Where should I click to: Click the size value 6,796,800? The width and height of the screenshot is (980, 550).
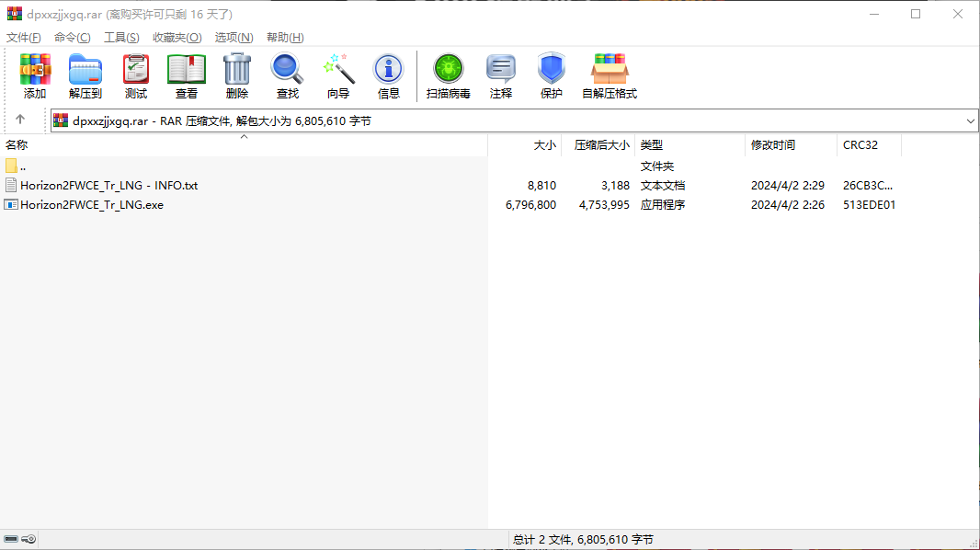point(530,205)
